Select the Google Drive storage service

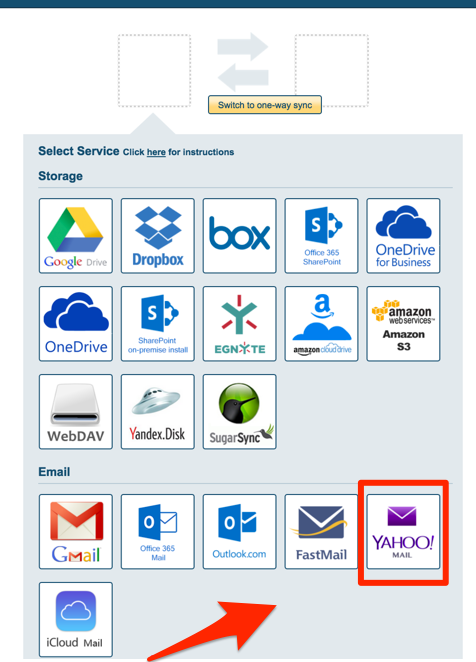pos(76,236)
